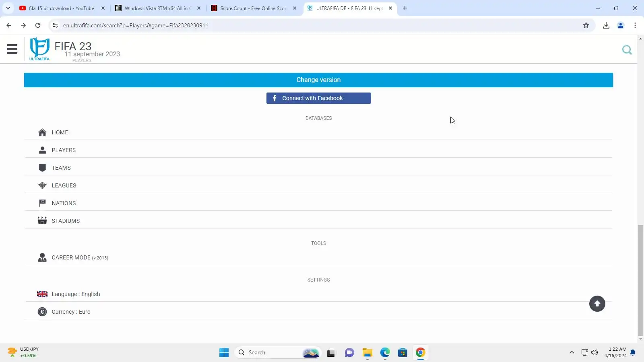Switch to the fifa 15 pc download YouTube tab
Image resolution: width=644 pixels, height=362 pixels.
click(62, 8)
